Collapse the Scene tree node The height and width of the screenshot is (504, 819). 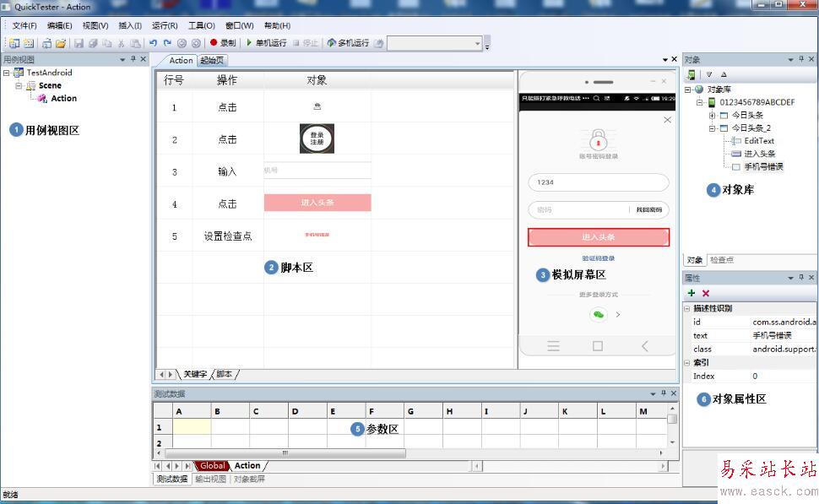pyautogui.click(x=19, y=85)
